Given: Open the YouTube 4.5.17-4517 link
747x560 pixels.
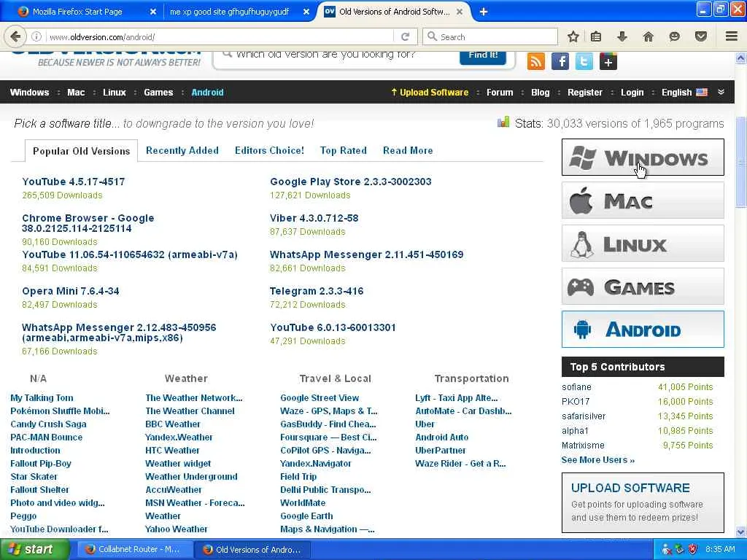Looking at the screenshot, I should [74, 182].
